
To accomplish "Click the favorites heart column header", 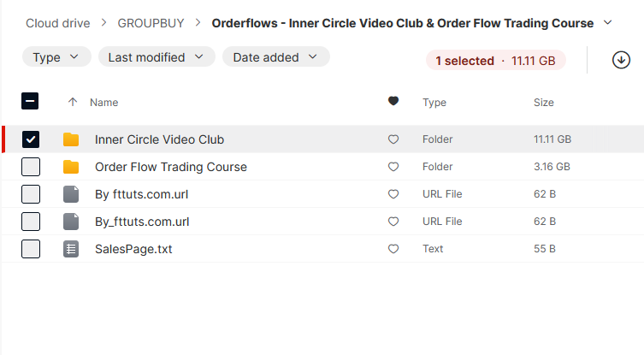I will 393,101.
